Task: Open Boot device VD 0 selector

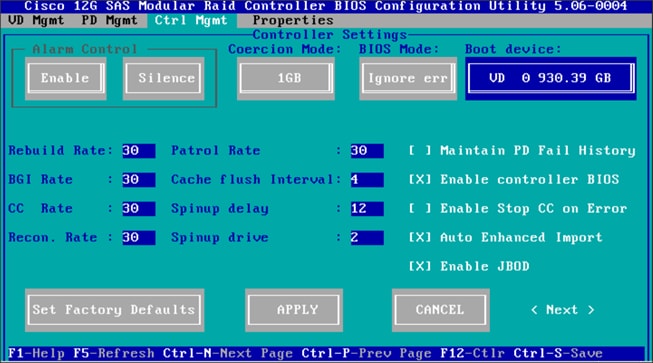Action: (551, 78)
